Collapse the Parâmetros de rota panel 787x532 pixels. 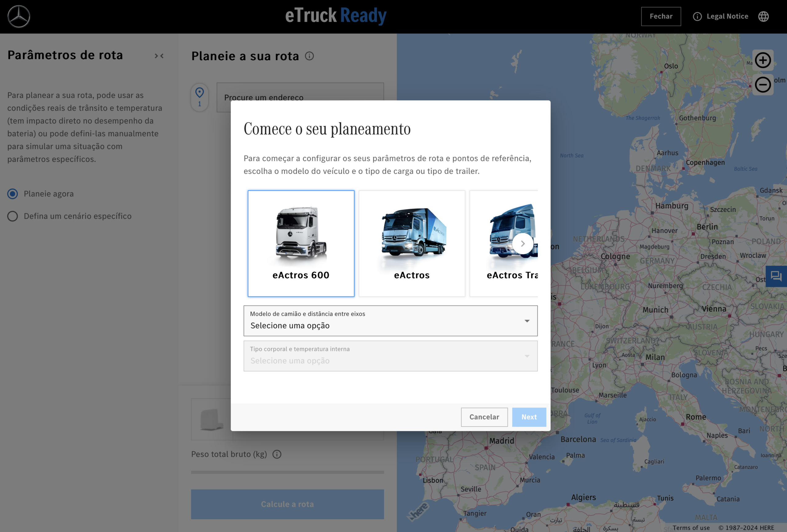159,56
